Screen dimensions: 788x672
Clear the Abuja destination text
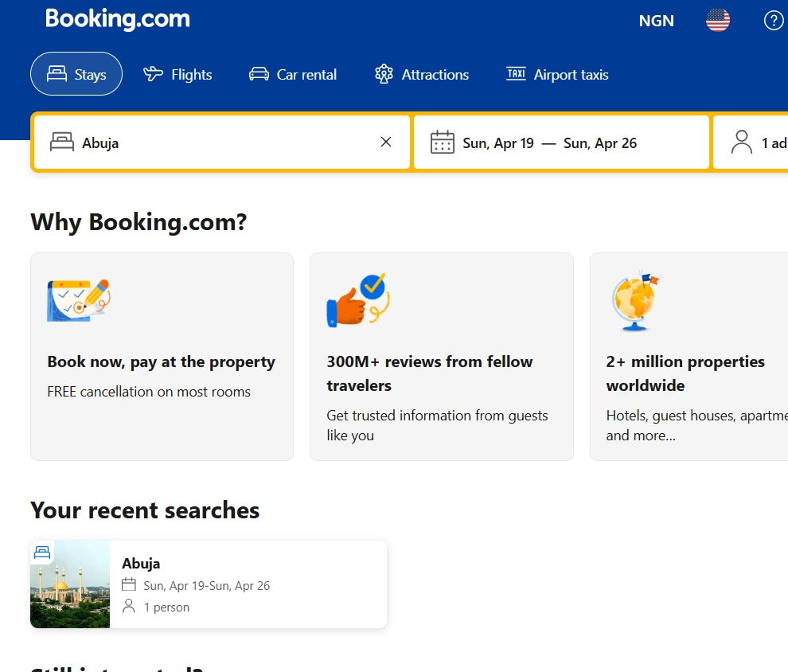click(x=386, y=143)
